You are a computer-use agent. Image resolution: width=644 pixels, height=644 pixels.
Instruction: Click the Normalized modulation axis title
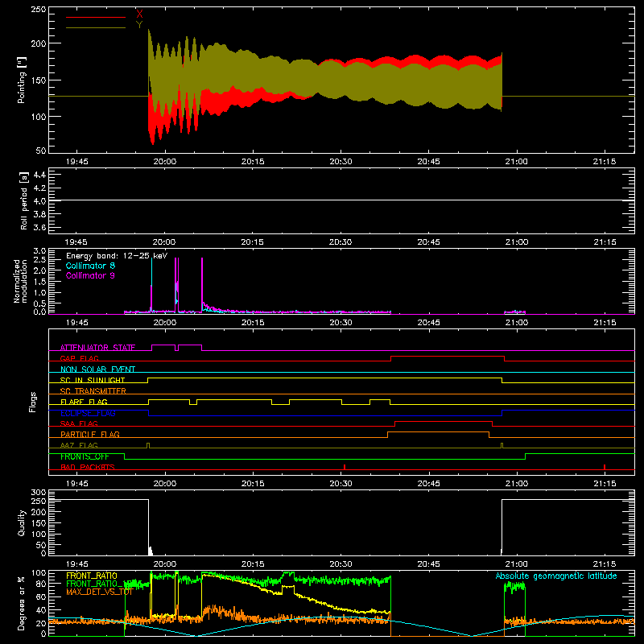click(20, 281)
